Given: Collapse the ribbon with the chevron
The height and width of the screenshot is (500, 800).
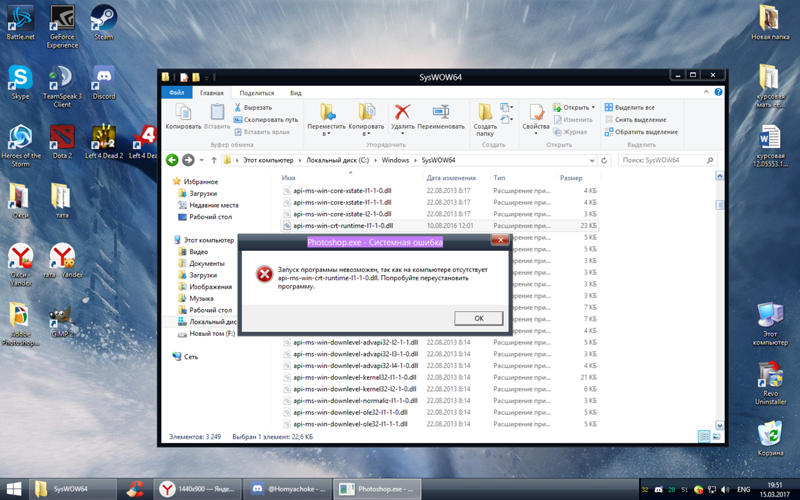Looking at the screenshot, I should tap(706, 92).
